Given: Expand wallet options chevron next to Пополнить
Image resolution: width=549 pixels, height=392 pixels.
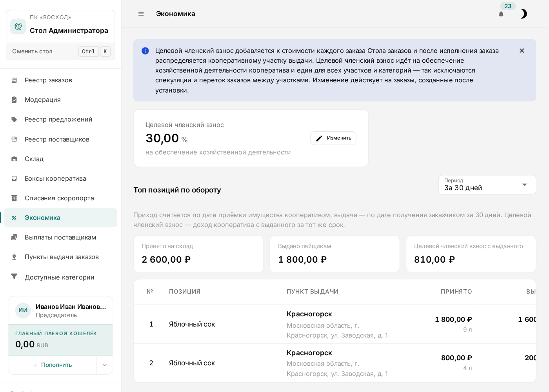Looking at the screenshot, I should [105, 365].
